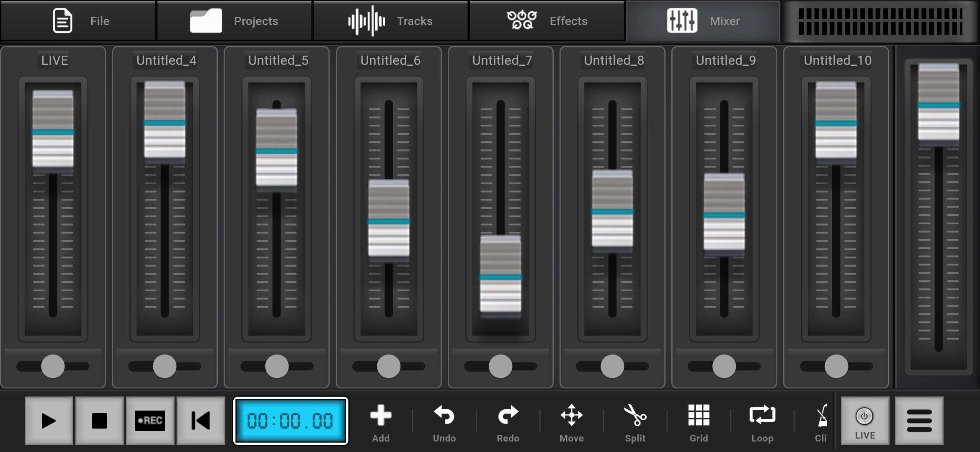The width and height of the screenshot is (980, 452).
Task: Switch to the Tracks tab
Action: coord(390,21)
